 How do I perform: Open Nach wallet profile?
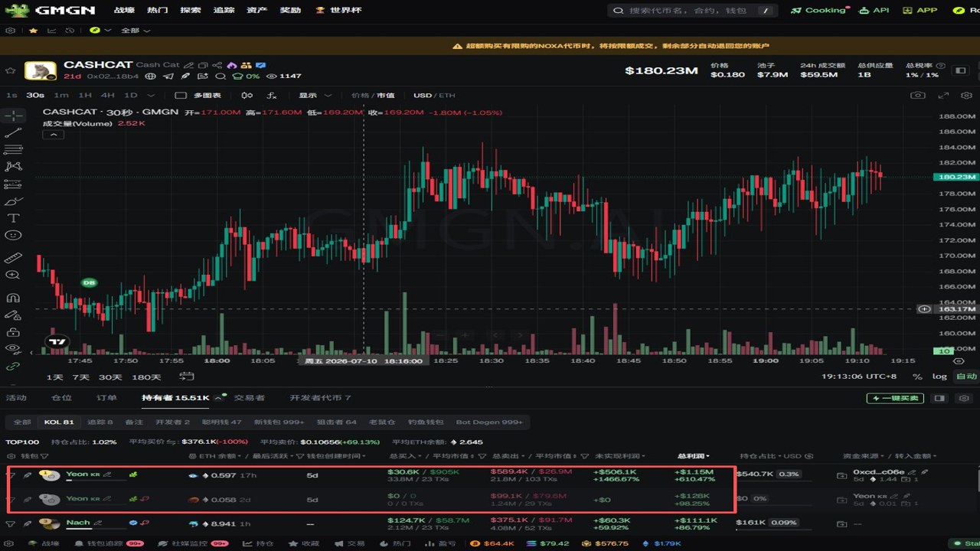point(78,523)
